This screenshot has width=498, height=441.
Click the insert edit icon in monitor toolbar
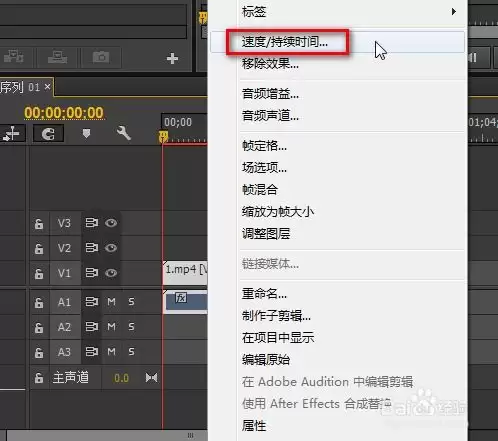click(13, 57)
